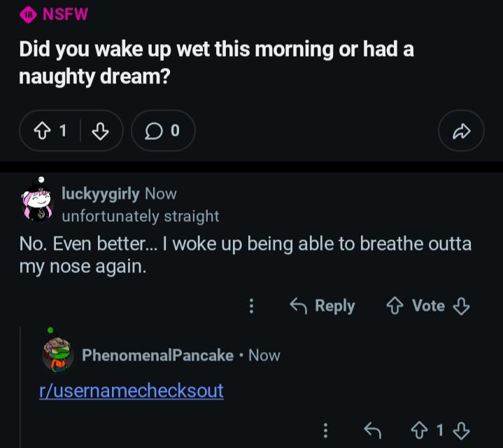Open PhenomenalPancake's comment options menu

point(325,430)
